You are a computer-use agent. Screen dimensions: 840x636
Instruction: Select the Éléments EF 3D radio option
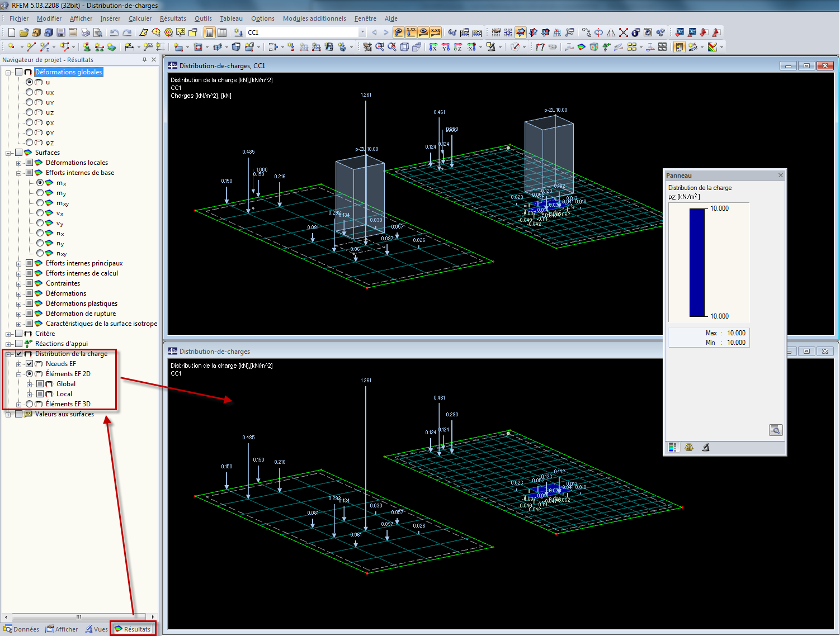(x=30, y=404)
